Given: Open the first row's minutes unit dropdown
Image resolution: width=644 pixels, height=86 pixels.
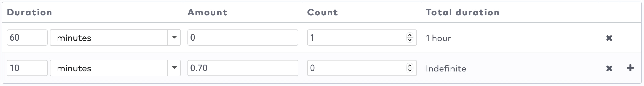Looking at the screenshot, I should [x=174, y=38].
